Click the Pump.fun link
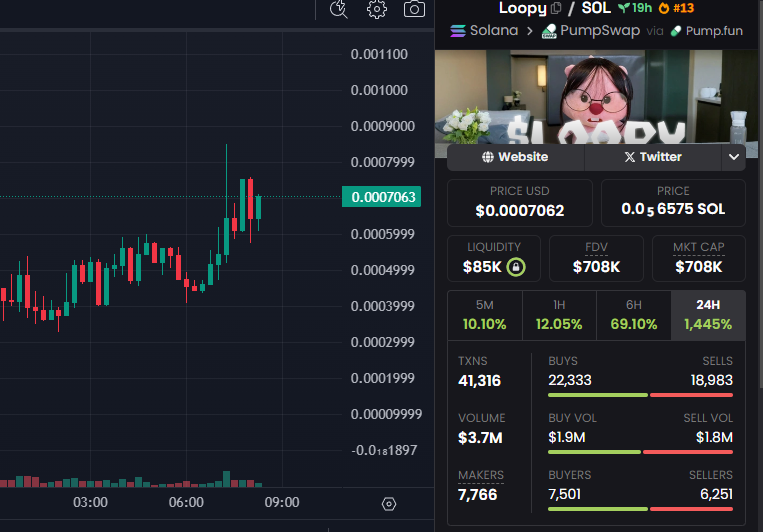Viewport: 763px width, 532px height. pos(714,31)
